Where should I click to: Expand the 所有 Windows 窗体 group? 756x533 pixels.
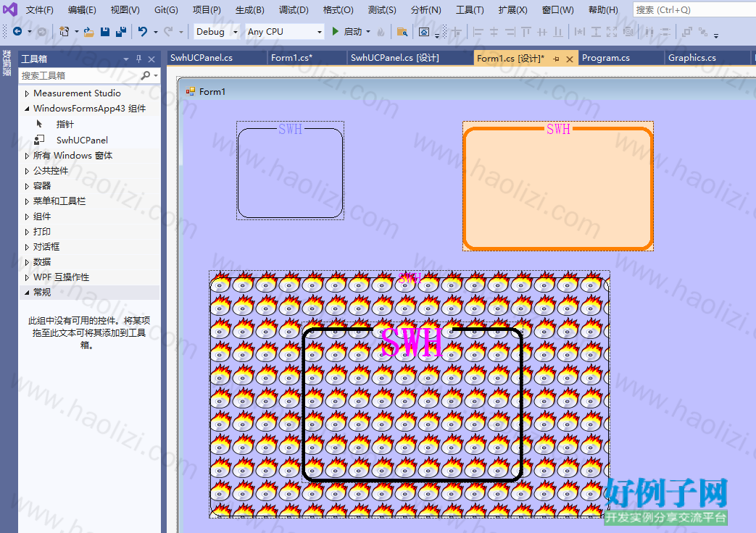click(27, 156)
